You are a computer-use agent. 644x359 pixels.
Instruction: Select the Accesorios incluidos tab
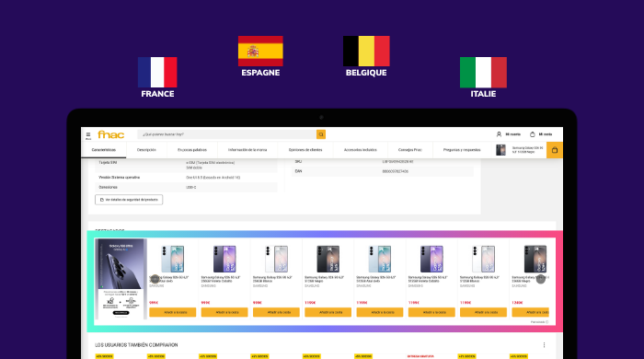pos(361,150)
